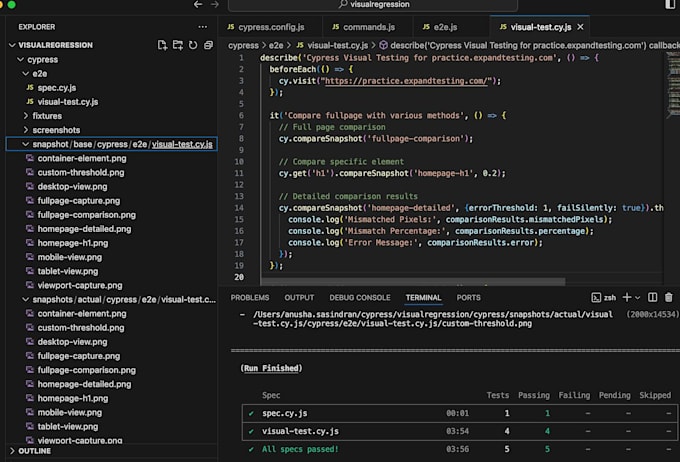
Task: Go back with the navigation arrow
Action: [x=198, y=4]
